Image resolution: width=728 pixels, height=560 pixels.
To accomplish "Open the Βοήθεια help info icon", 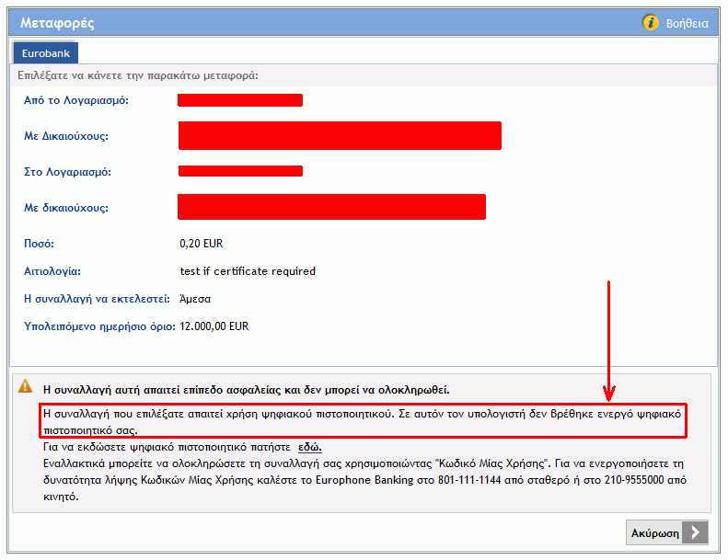I will click(x=650, y=22).
